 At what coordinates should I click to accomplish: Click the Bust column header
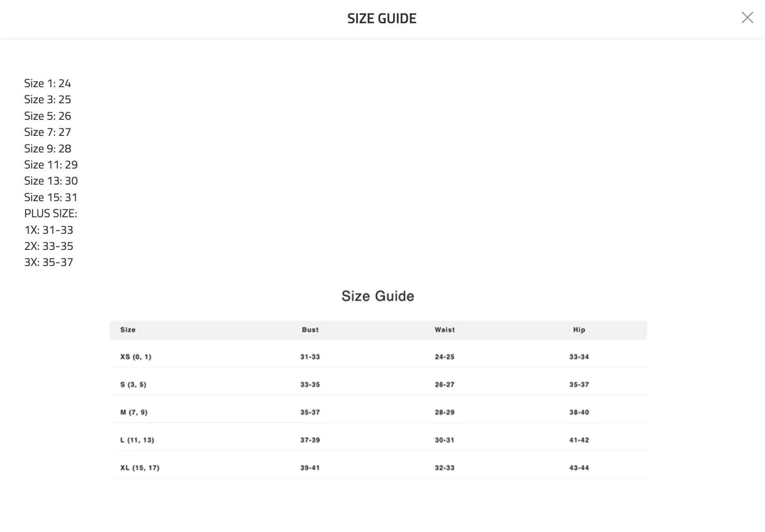pyautogui.click(x=310, y=330)
